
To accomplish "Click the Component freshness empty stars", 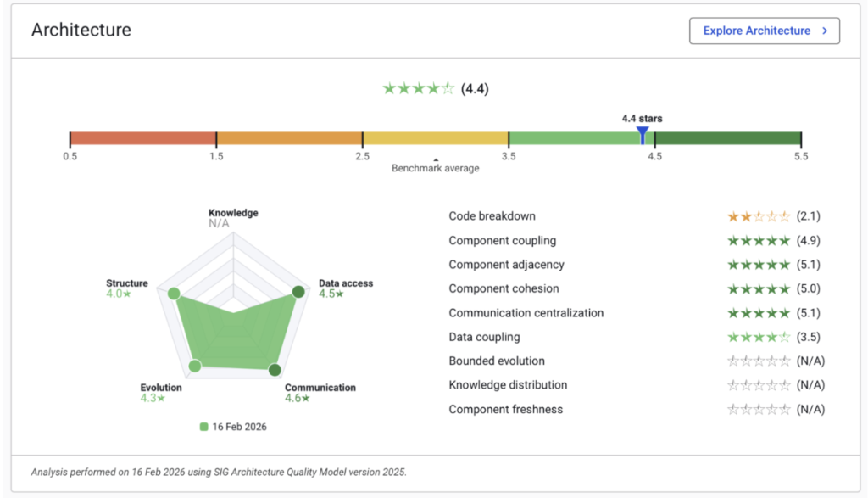I will coord(759,409).
